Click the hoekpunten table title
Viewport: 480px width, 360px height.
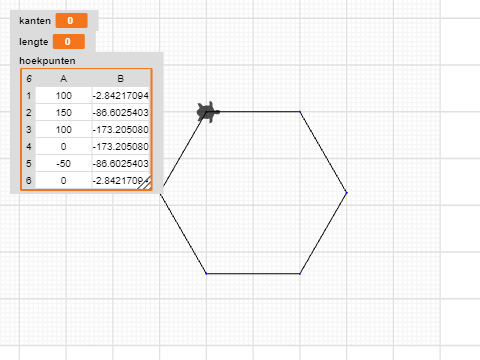point(47,61)
